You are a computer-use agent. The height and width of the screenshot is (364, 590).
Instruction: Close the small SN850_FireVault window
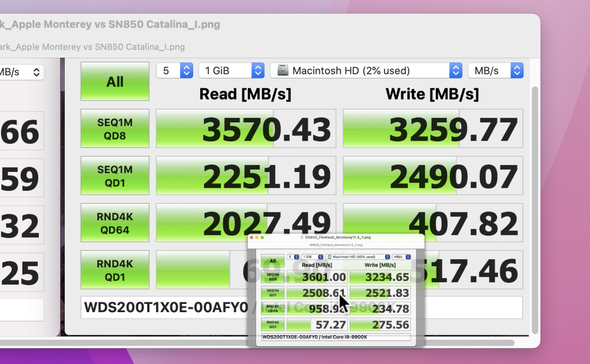tap(252, 237)
